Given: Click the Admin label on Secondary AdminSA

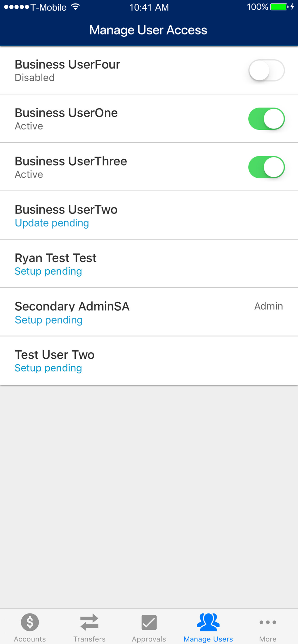Looking at the screenshot, I should 269,306.
